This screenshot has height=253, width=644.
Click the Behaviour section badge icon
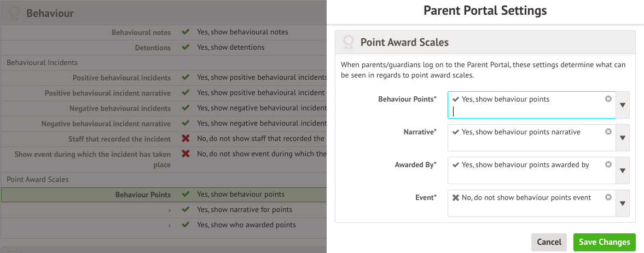[x=15, y=13]
